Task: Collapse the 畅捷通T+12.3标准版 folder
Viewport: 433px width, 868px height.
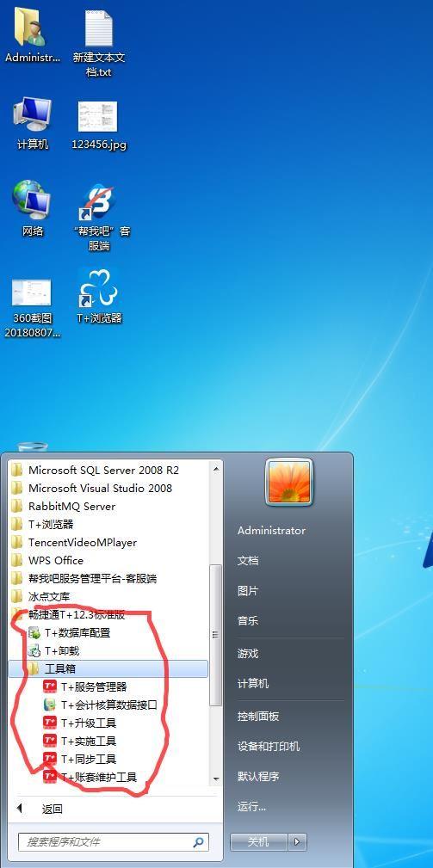Action: [x=69, y=614]
